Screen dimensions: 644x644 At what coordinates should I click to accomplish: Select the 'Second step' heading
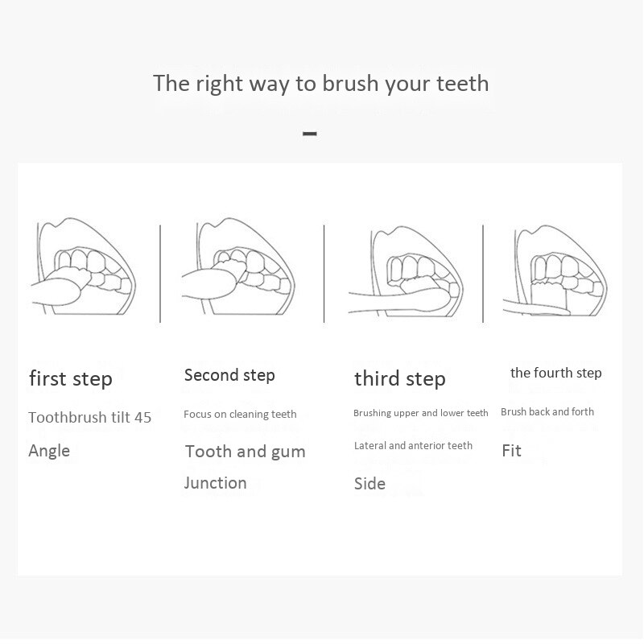(229, 375)
